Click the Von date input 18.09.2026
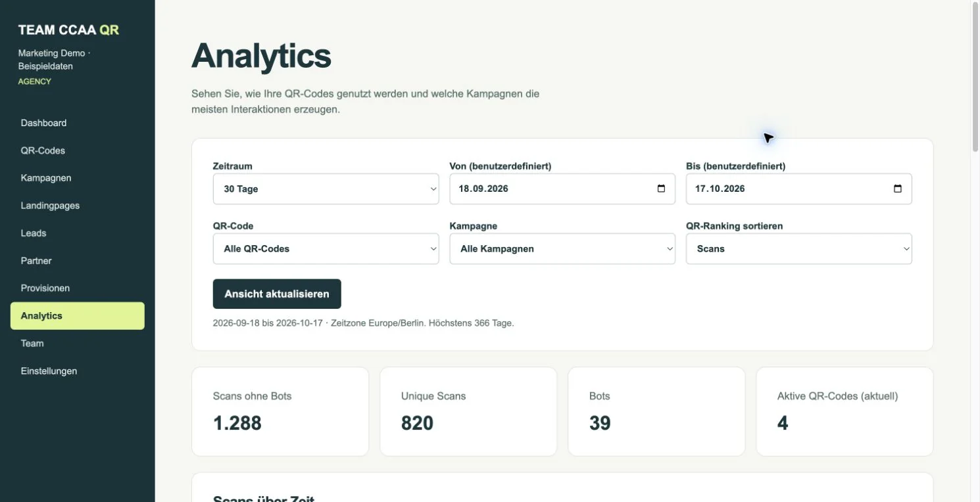 (x=562, y=189)
